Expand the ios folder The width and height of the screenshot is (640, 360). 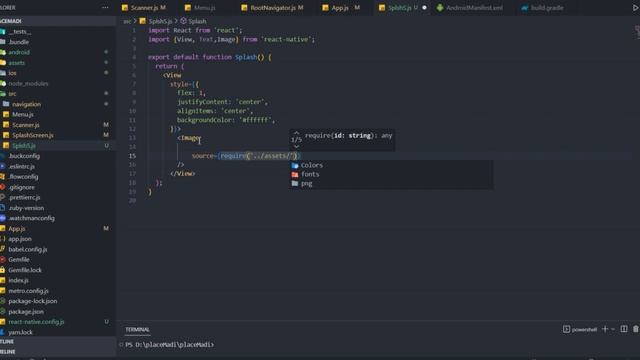12,73
